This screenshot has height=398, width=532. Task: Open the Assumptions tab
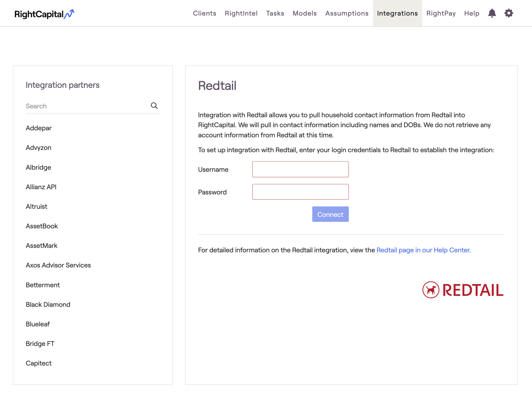[347, 13]
